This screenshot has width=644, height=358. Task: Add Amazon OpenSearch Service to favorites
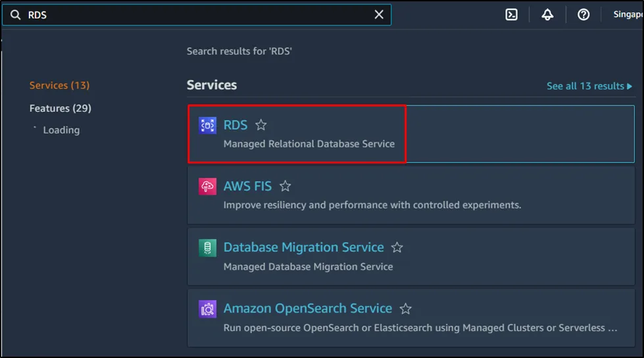406,309
